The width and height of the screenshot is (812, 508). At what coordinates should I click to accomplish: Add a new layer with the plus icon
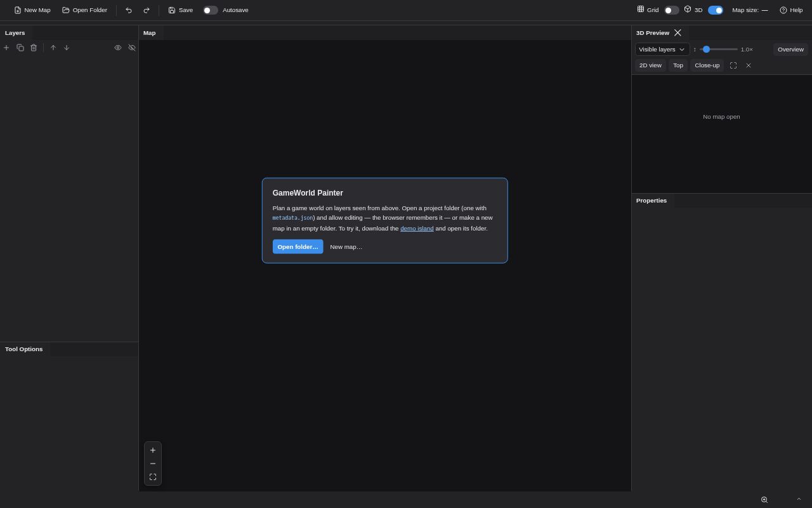6,48
